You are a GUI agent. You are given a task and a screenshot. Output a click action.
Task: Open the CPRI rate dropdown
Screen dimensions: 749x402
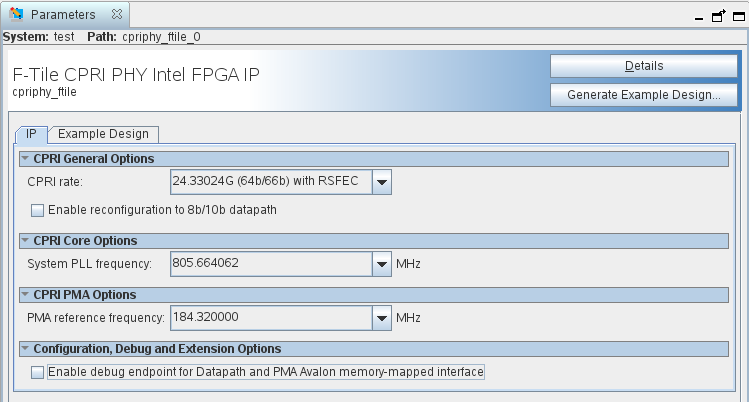tap(382, 182)
